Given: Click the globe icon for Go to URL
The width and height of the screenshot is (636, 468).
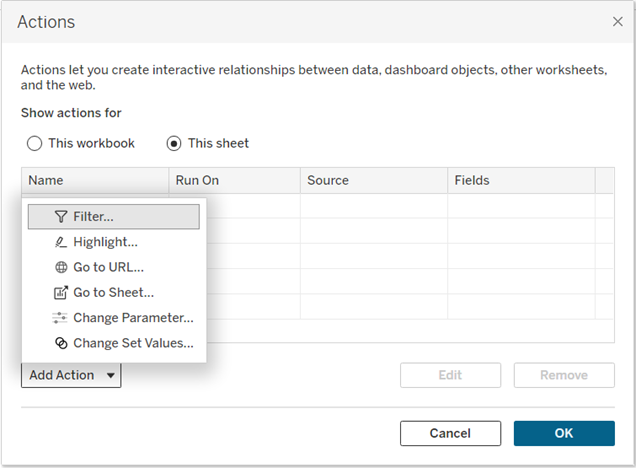Looking at the screenshot, I should pyautogui.click(x=61, y=267).
